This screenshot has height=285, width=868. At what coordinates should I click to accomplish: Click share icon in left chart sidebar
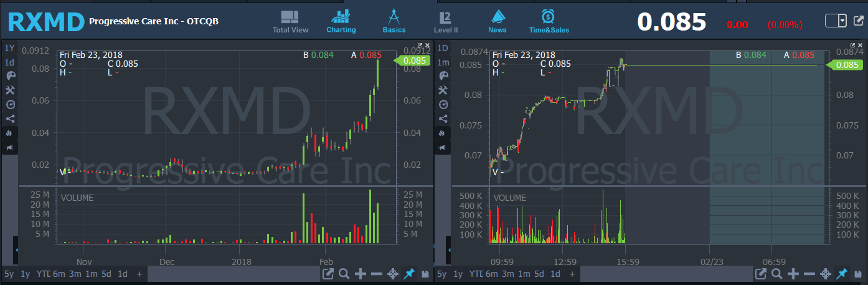(10, 119)
